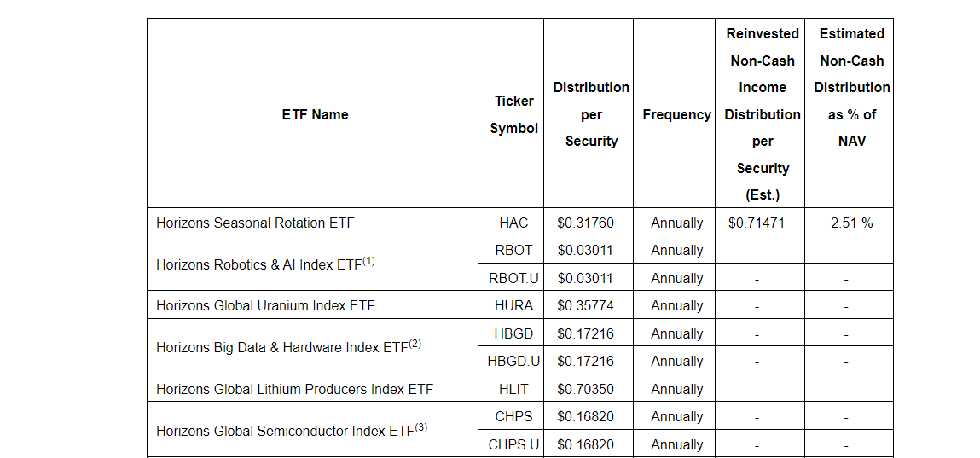The image size is (980, 458).
Task: Click the RBOT.U ticker cell
Action: (513, 278)
